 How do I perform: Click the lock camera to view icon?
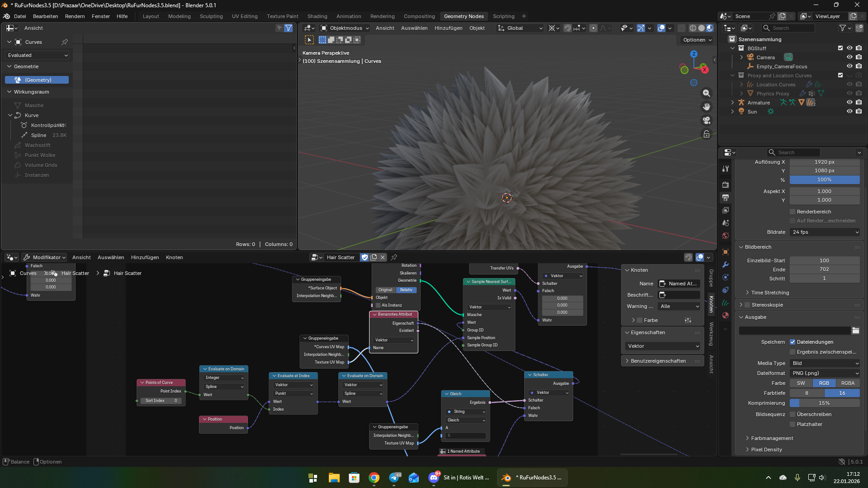706,134
